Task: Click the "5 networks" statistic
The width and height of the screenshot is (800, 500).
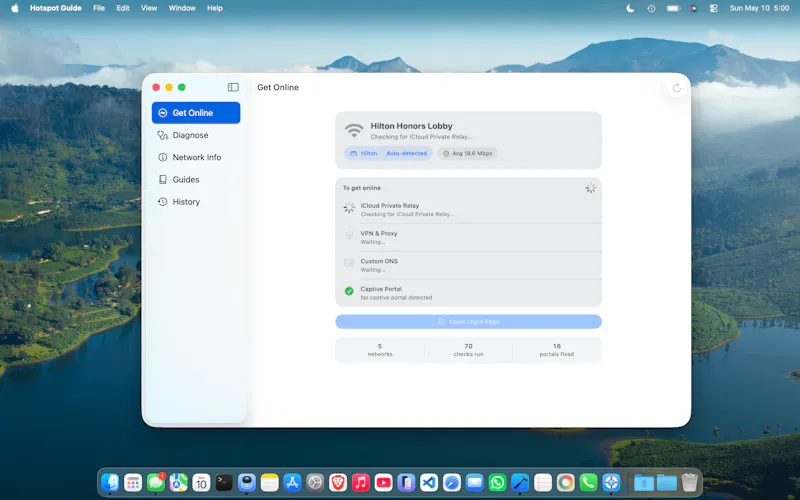Action: pyautogui.click(x=380, y=350)
